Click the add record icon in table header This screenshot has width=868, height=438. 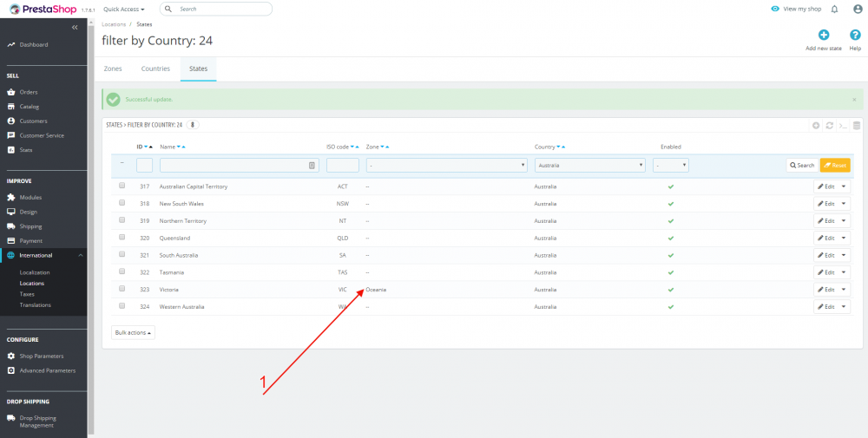click(816, 126)
